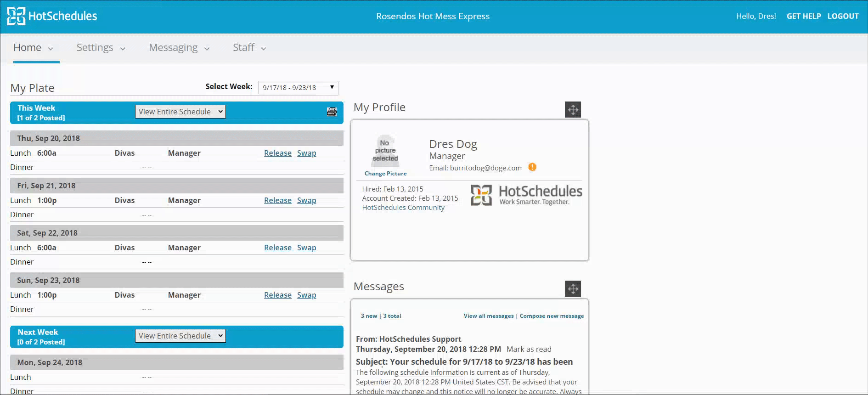Swap the Thu Sep 20 lunch shift
This screenshot has height=395, width=868.
click(307, 153)
